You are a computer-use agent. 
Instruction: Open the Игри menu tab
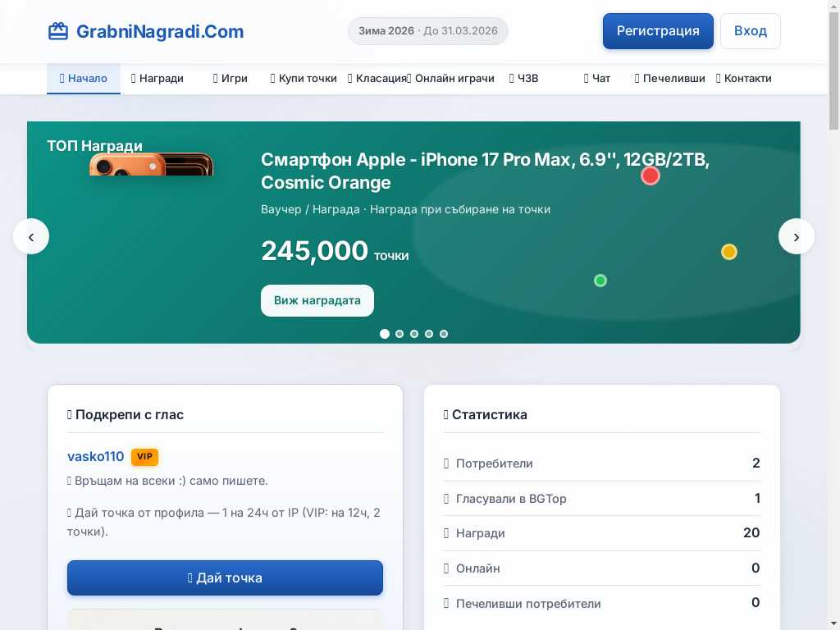click(230, 79)
